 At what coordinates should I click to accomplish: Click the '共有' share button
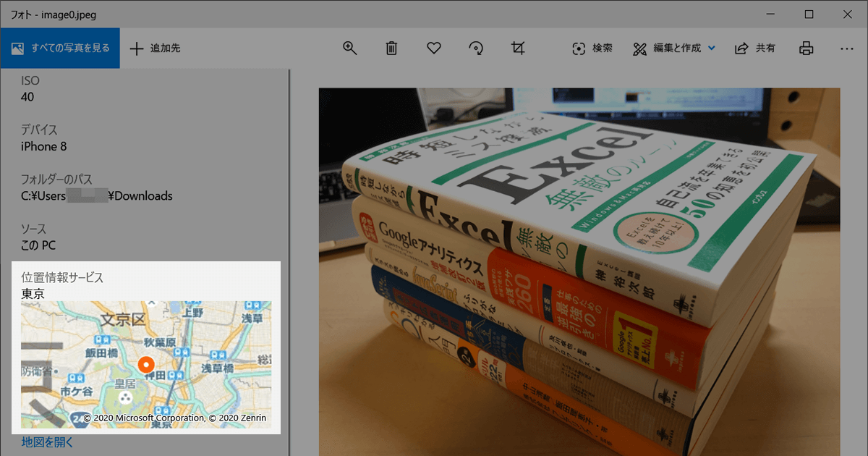click(x=755, y=48)
